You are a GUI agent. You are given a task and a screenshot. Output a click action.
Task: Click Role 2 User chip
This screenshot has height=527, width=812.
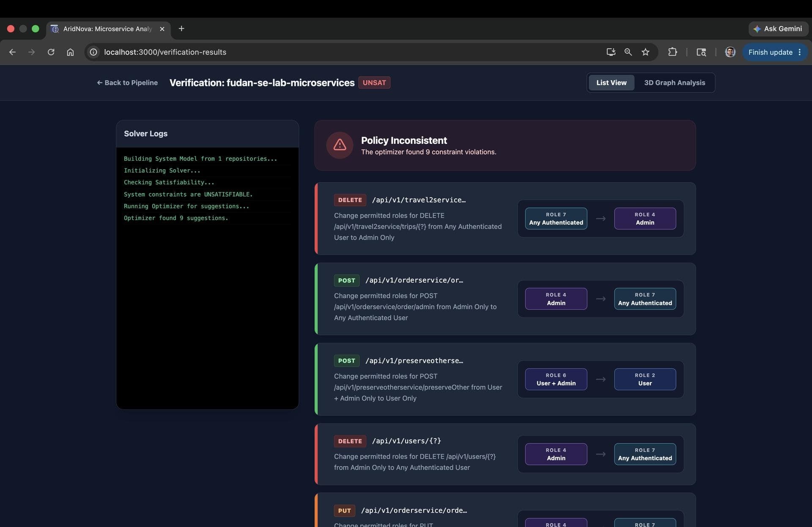click(645, 379)
